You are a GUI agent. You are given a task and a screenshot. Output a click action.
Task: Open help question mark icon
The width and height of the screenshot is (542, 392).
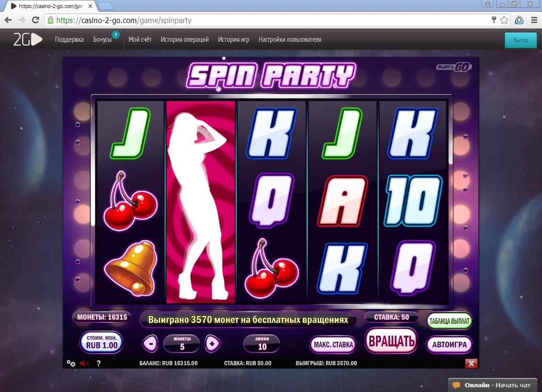tap(98, 363)
